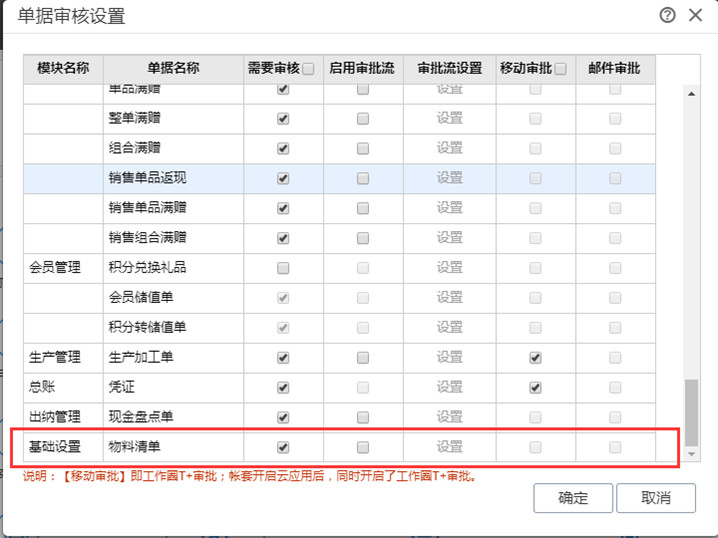Close the 单据审核设置 dialog
This screenshot has height=538, width=718.
point(696,15)
